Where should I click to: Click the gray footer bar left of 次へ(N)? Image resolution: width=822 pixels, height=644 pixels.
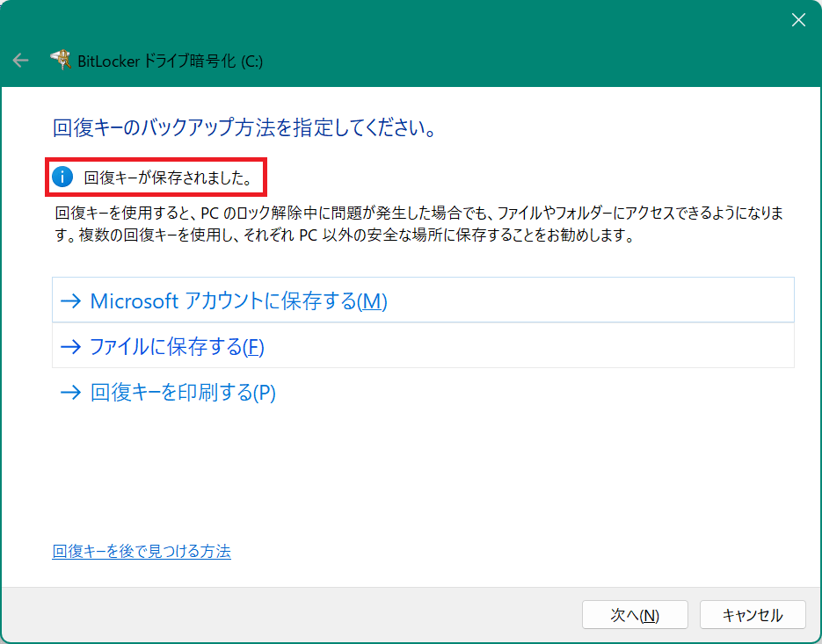tap(290, 615)
